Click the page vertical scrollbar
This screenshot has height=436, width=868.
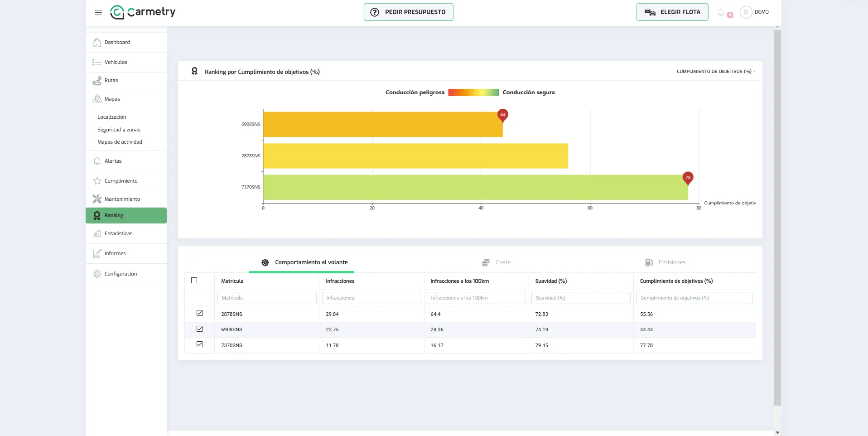tap(777, 218)
